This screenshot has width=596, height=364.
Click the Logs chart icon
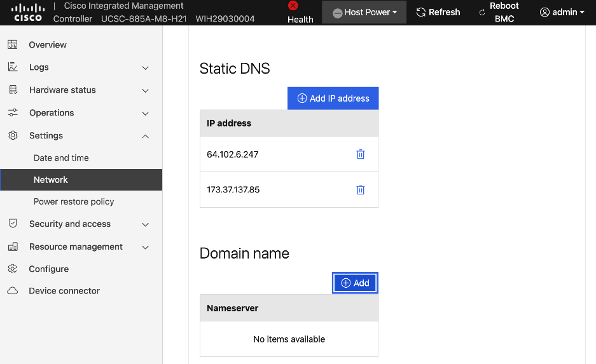(x=13, y=67)
